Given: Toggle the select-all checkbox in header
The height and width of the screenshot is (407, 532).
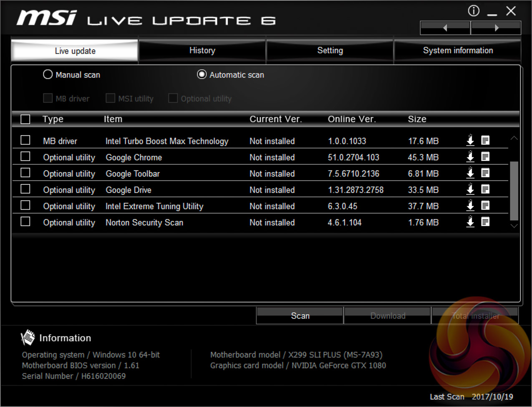Looking at the screenshot, I should (25, 119).
